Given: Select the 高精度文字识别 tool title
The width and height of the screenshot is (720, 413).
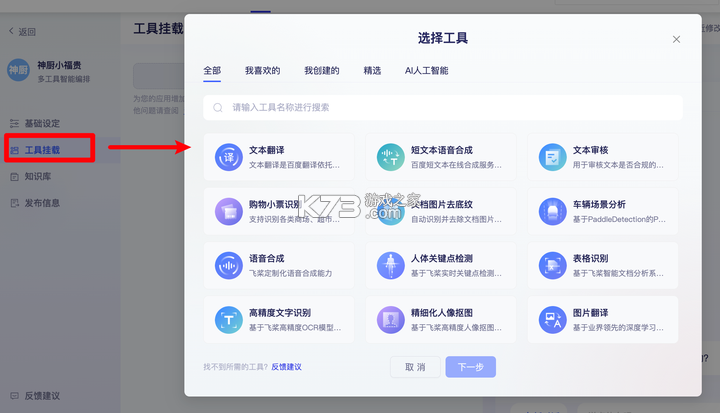Looking at the screenshot, I should click(x=280, y=313).
